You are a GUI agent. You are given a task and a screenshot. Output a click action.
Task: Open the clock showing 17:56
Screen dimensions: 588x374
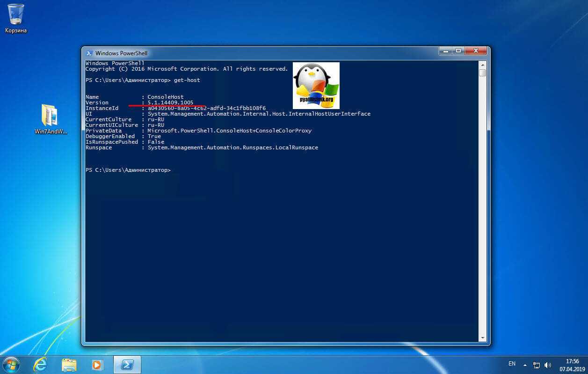click(572, 361)
